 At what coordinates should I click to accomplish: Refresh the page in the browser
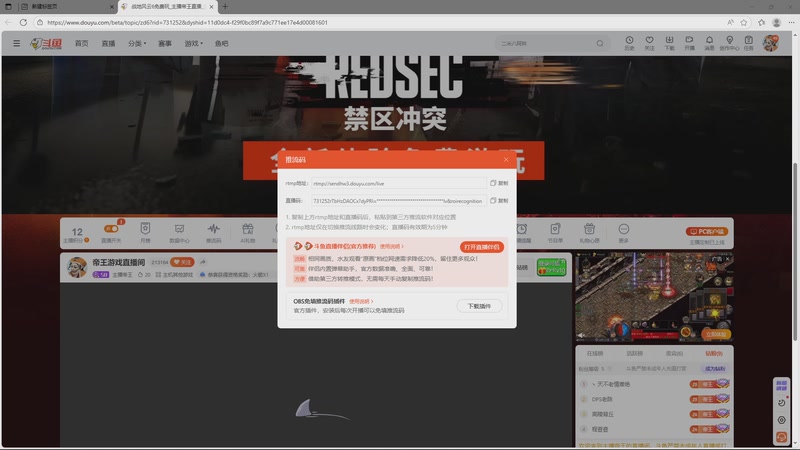[x=23, y=22]
